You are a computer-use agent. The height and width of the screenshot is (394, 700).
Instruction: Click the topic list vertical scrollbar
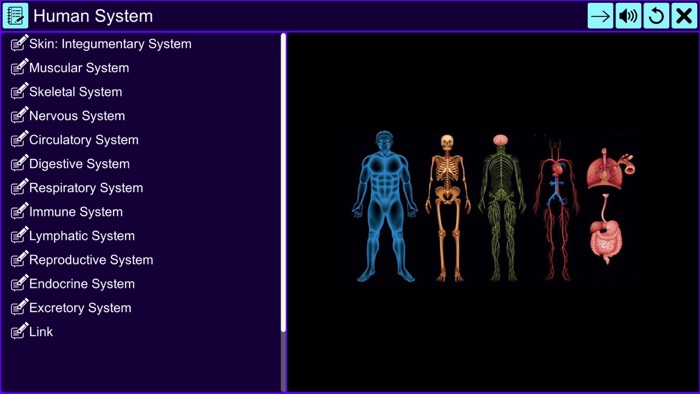(x=283, y=183)
